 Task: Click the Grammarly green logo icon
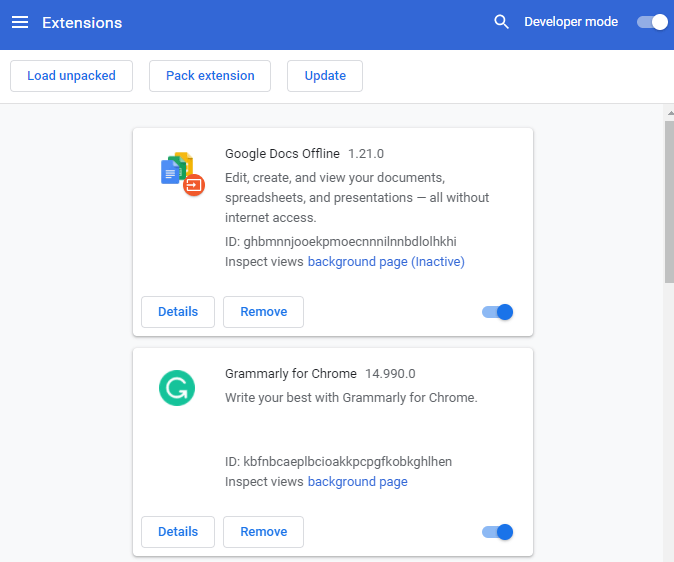177,388
